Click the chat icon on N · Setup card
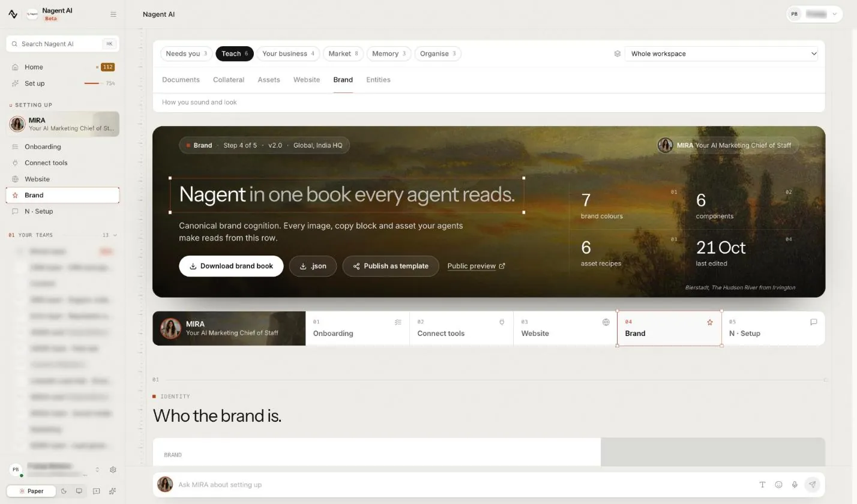 pos(814,322)
